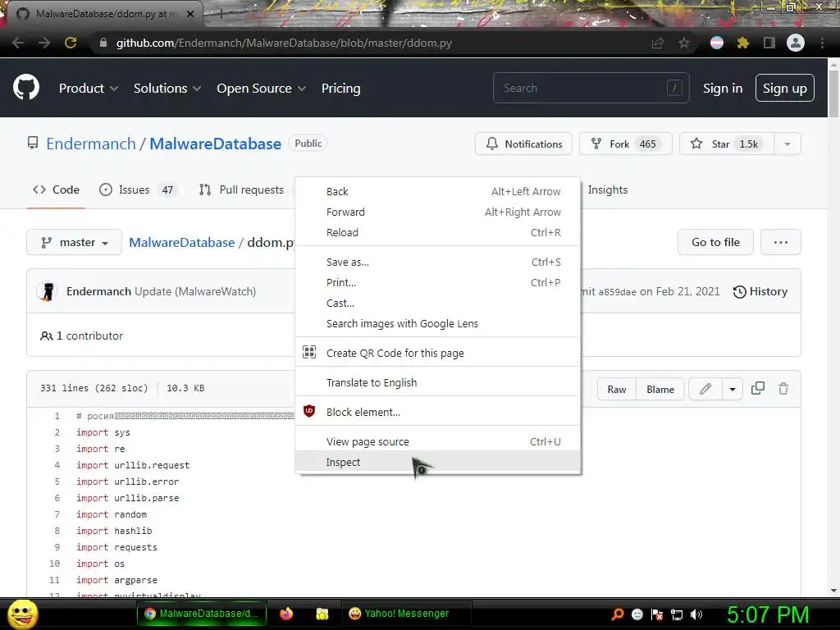The image size is (840, 630).
Task: Select Block element from context menu
Action: 438,412
